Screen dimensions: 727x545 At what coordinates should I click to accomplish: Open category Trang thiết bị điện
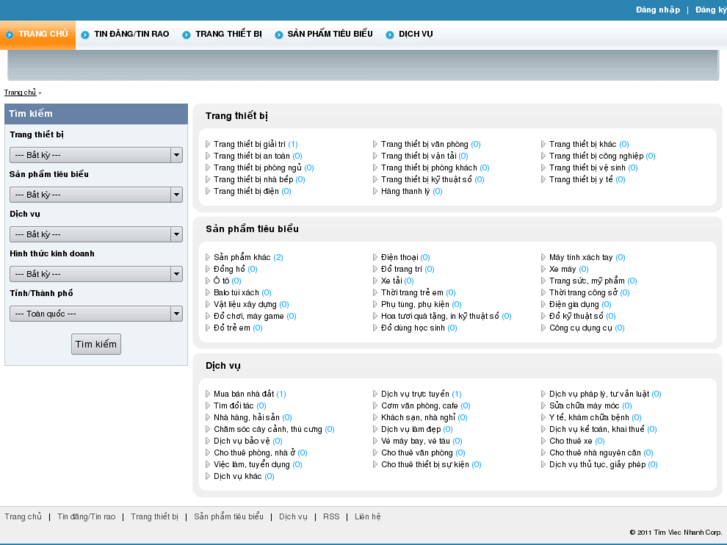click(246, 191)
